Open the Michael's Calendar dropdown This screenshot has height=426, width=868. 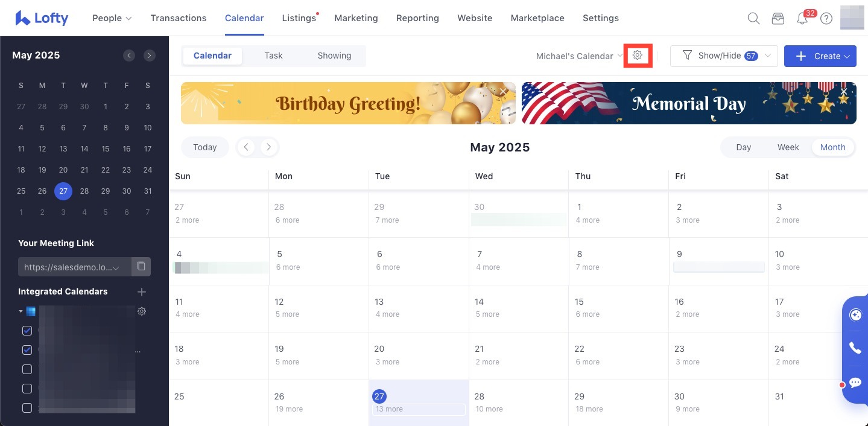point(579,56)
